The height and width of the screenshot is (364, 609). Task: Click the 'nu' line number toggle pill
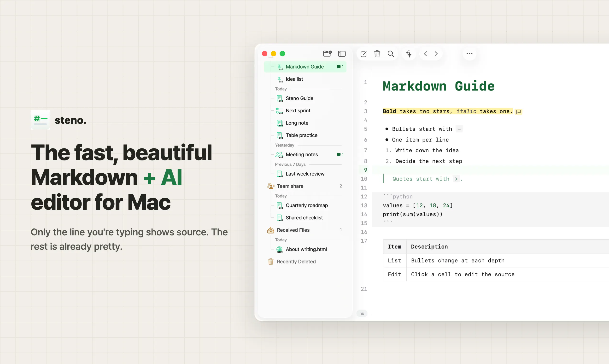click(362, 313)
